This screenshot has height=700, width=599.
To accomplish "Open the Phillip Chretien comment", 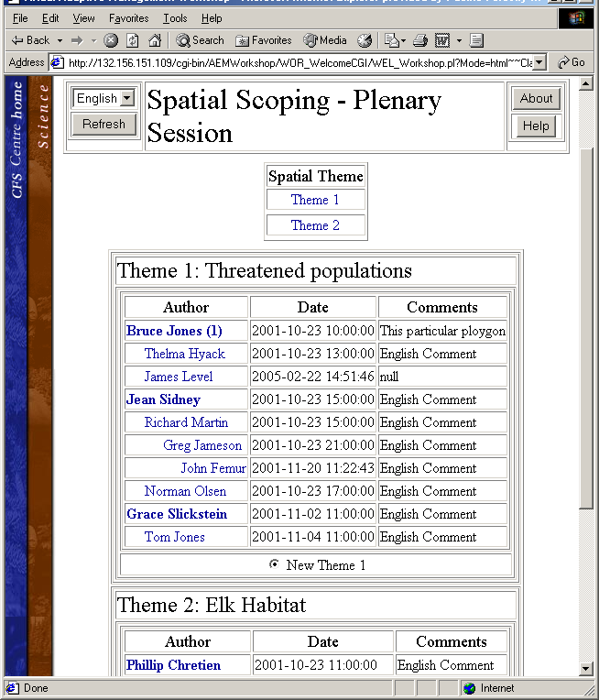I will tap(173, 665).
